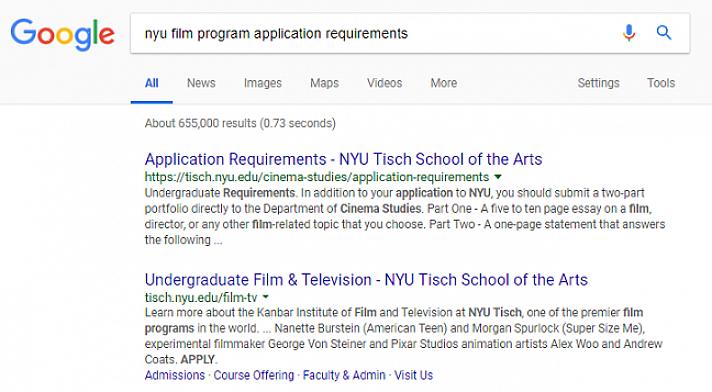Image resolution: width=712 pixels, height=392 pixels.
Task: Open dropdown arrow next to tisch.nyu.edu/film-tv
Action: [x=266, y=297]
